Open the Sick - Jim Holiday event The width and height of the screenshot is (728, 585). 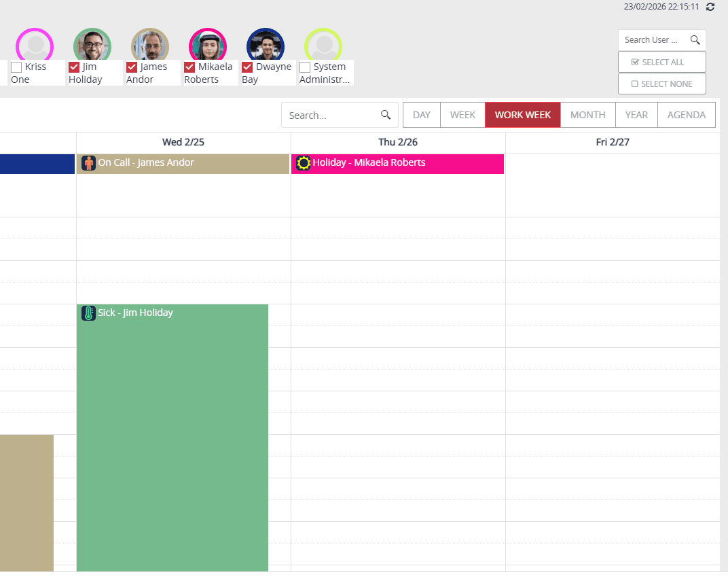[172, 438]
